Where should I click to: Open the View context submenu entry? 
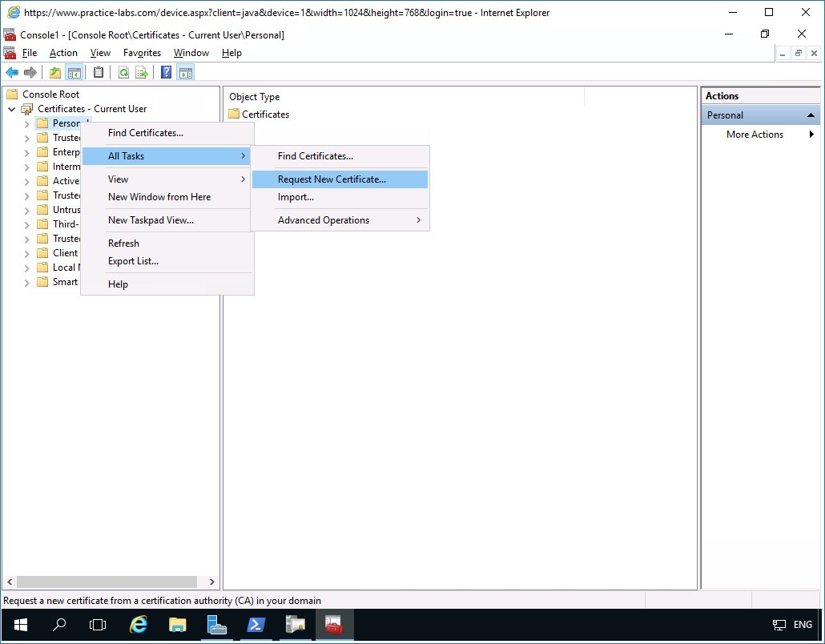tap(167, 179)
